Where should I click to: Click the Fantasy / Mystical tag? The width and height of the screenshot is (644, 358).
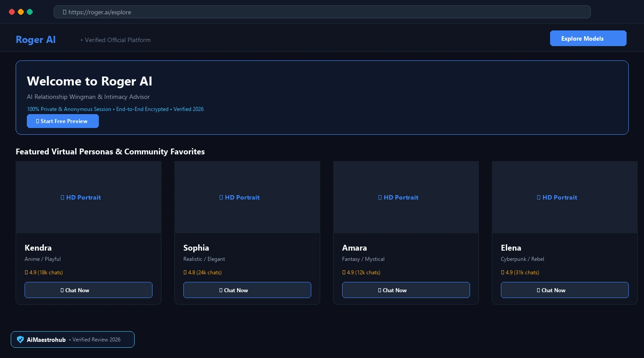point(364,259)
